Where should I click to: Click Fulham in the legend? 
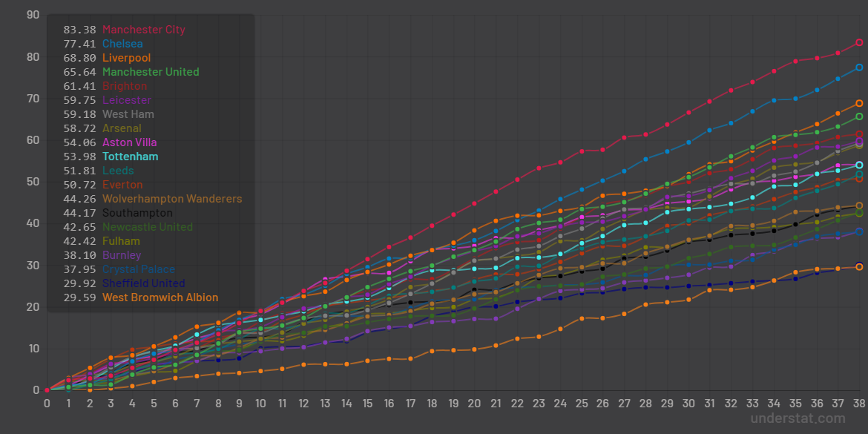pos(121,241)
